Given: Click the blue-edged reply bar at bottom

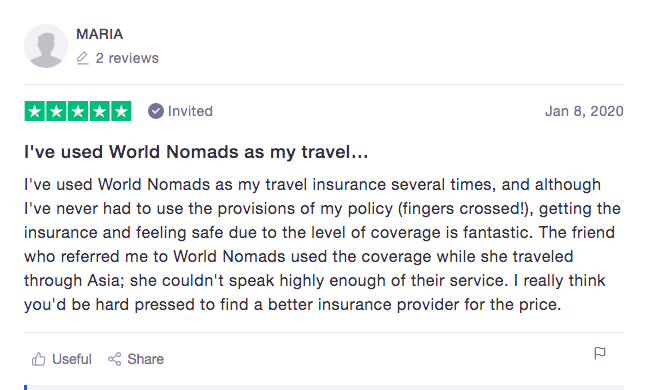Looking at the screenshot, I should tap(324, 388).
